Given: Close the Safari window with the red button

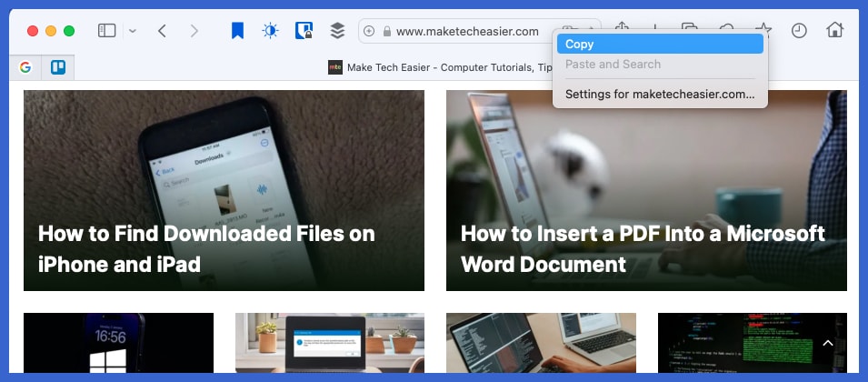Looking at the screenshot, I should (x=33, y=31).
